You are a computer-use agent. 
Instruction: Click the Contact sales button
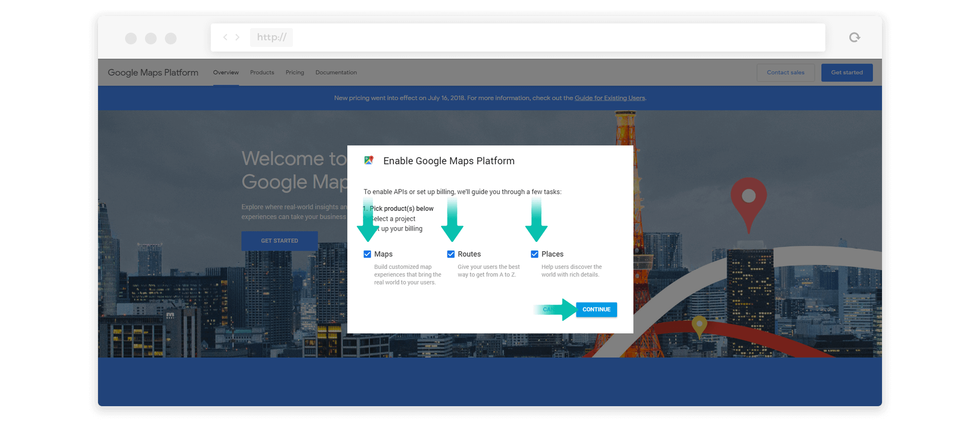[786, 72]
